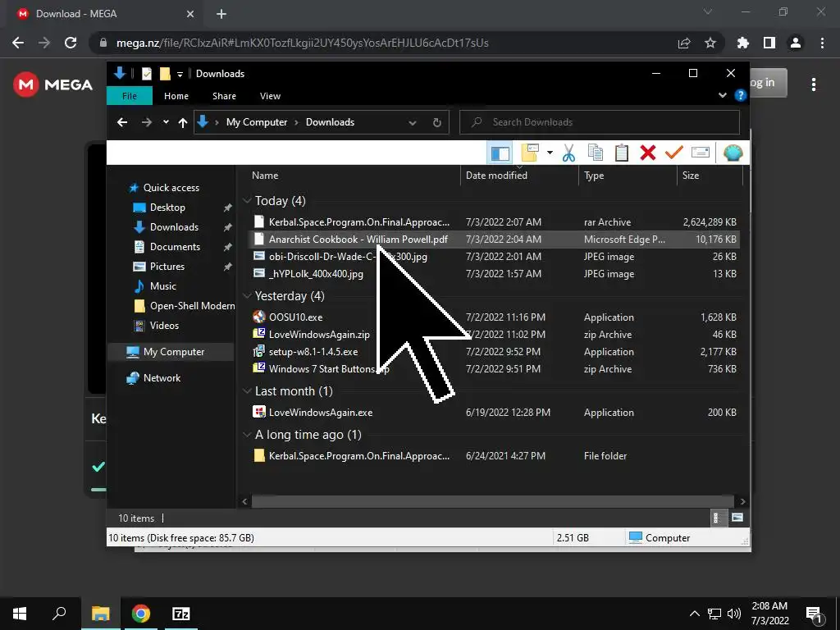The height and width of the screenshot is (630, 840).
Task: Open Chrome Extensions puzzle icon
Action: (x=743, y=43)
